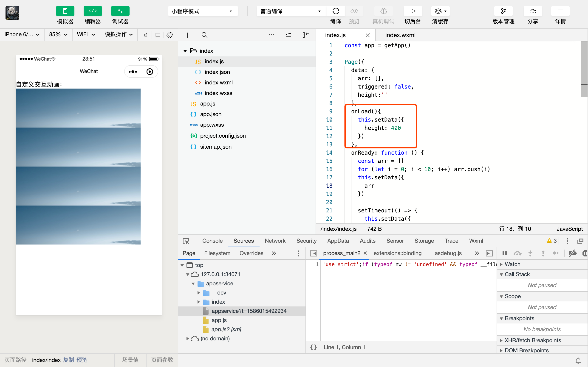Click the compile refresh icon

tap(336, 11)
